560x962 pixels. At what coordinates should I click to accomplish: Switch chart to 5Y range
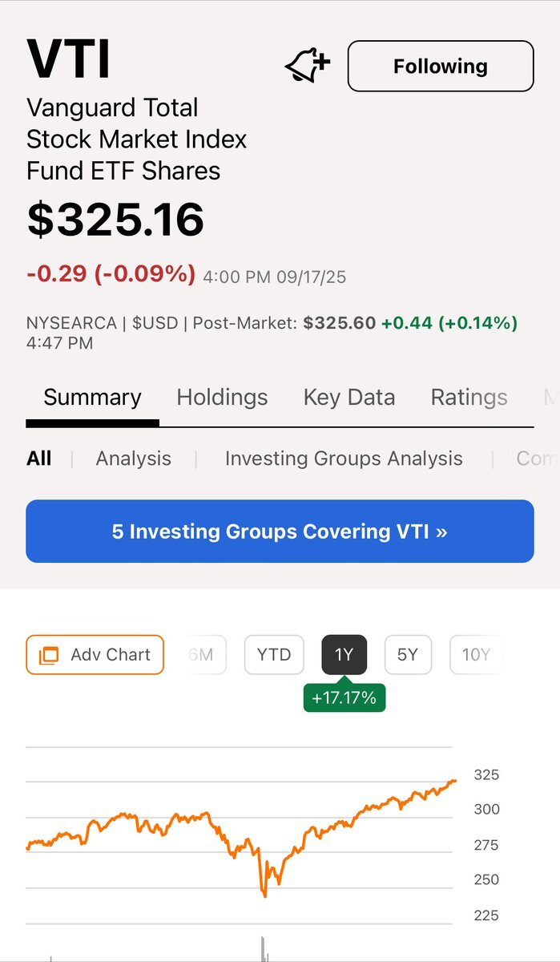(x=408, y=655)
